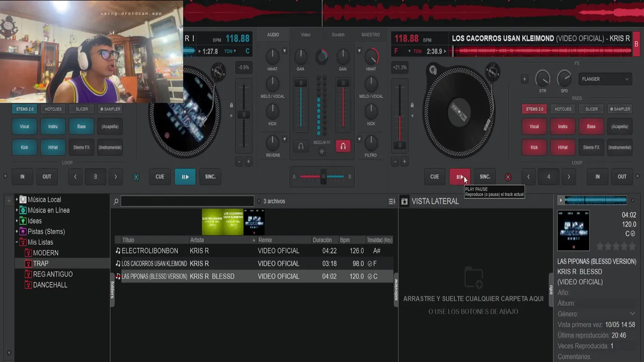Halve left deck loop length arrow
This screenshot has height=362, width=644.
pos(75,176)
